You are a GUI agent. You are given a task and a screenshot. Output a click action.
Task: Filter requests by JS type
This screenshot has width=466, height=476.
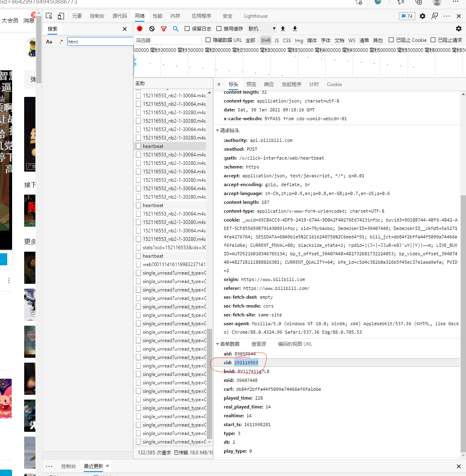pyautogui.click(x=276, y=40)
